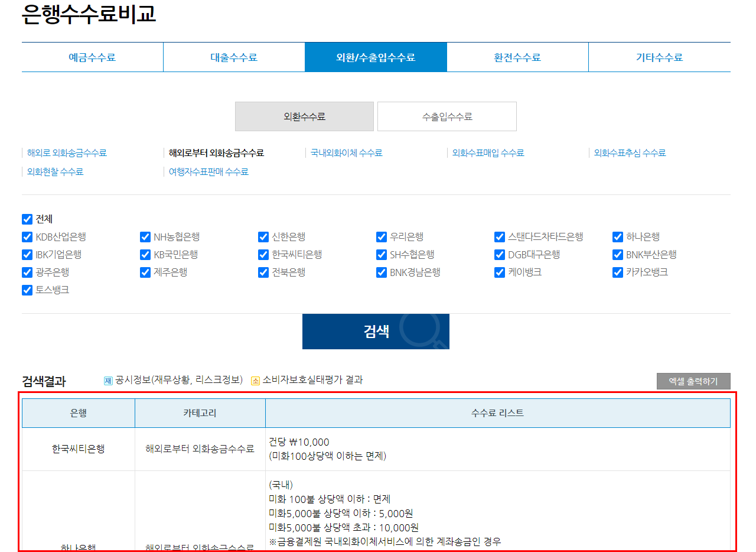Open 외화현찰 수수료 link

pyautogui.click(x=55, y=172)
